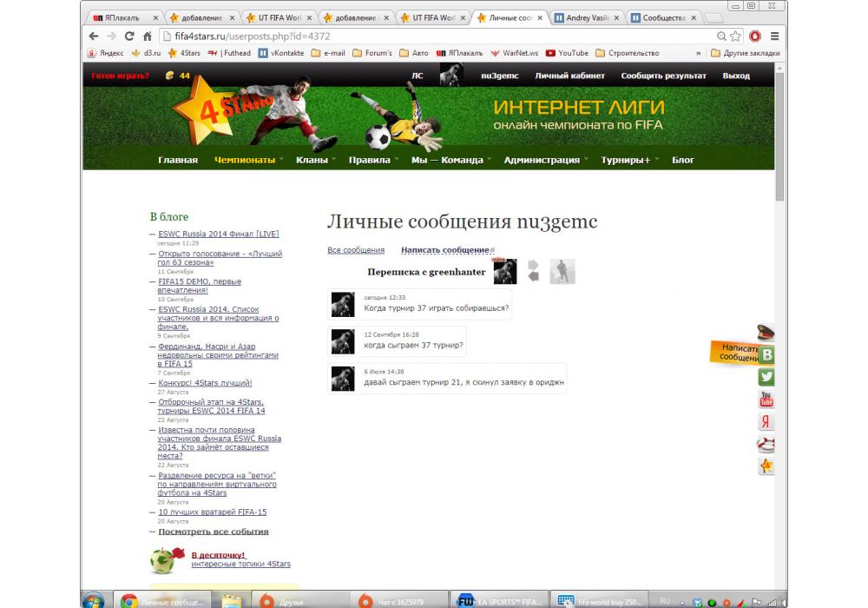Click the star favorites icon on right sidebar

click(x=766, y=466)
